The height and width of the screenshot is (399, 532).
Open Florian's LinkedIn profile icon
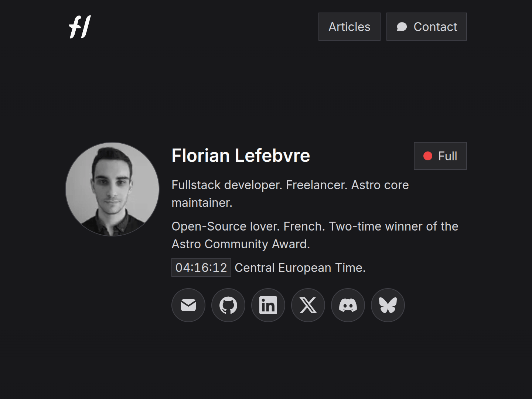268,305
